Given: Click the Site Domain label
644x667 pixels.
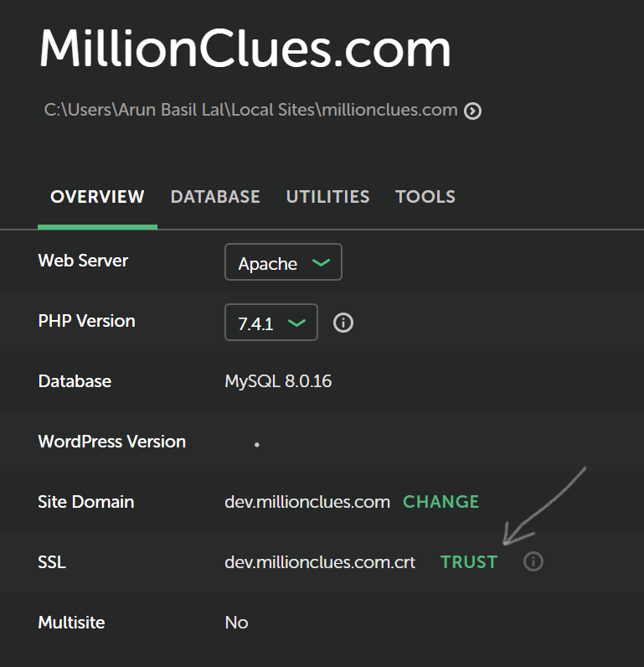Looking at the screenshot, I should coord(86,502).
